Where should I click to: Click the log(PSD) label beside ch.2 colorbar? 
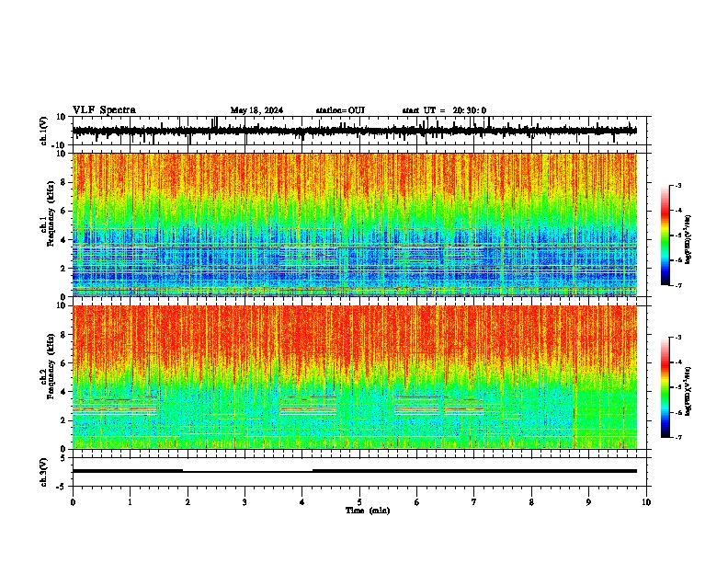click(x=688, y=391)
